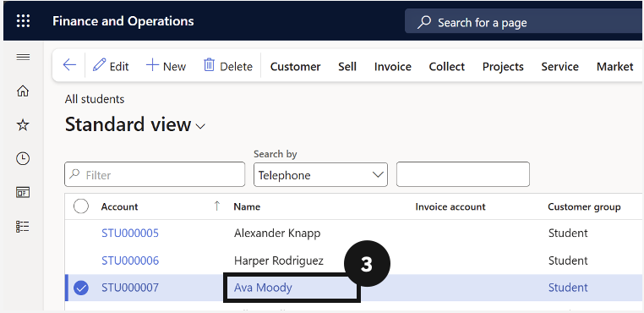This screenshot has width=644, height=313.
Task: Open the Collect tab
Action: pyautogui.click(x=447, y=67)
